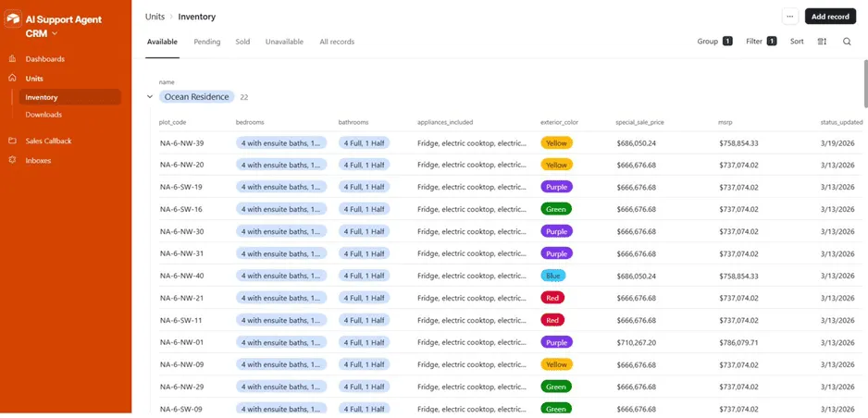
Task: Click the Red tag in row NA-6-NW-21
Action: tap(552, 298)
